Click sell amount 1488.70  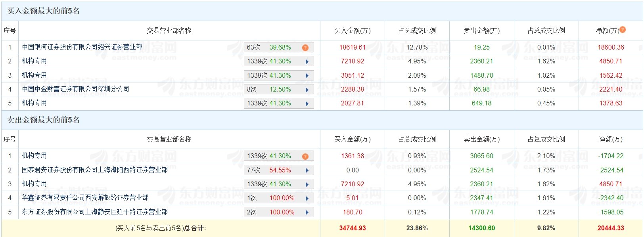482,75
